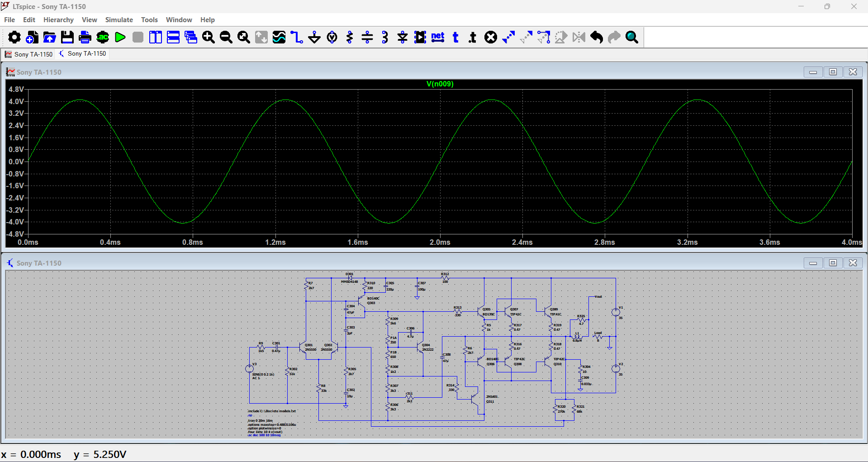Open the Tools menu
868x462 pixels.
tap(149, 20)
